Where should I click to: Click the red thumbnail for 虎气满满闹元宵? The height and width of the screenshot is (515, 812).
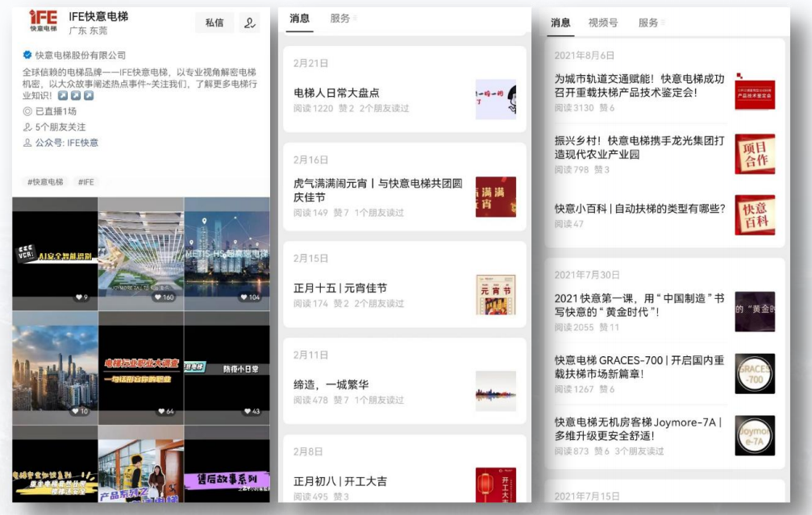[496, 197]
